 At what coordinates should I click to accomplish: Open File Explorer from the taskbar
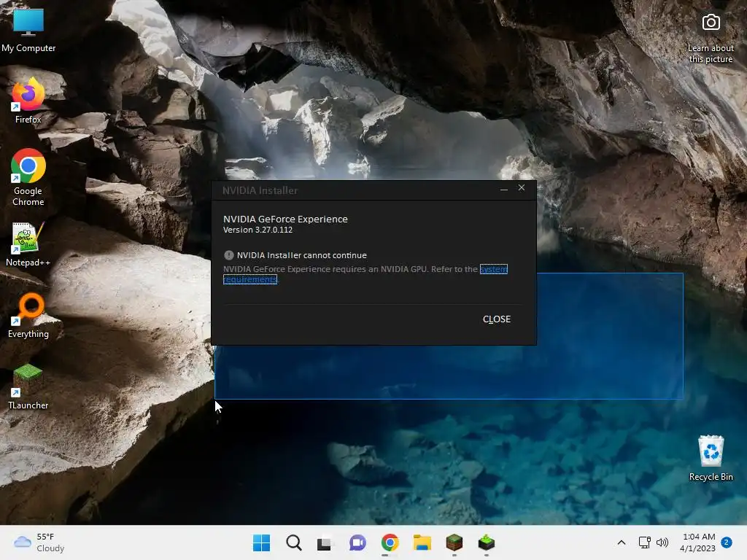pos(422,542)
